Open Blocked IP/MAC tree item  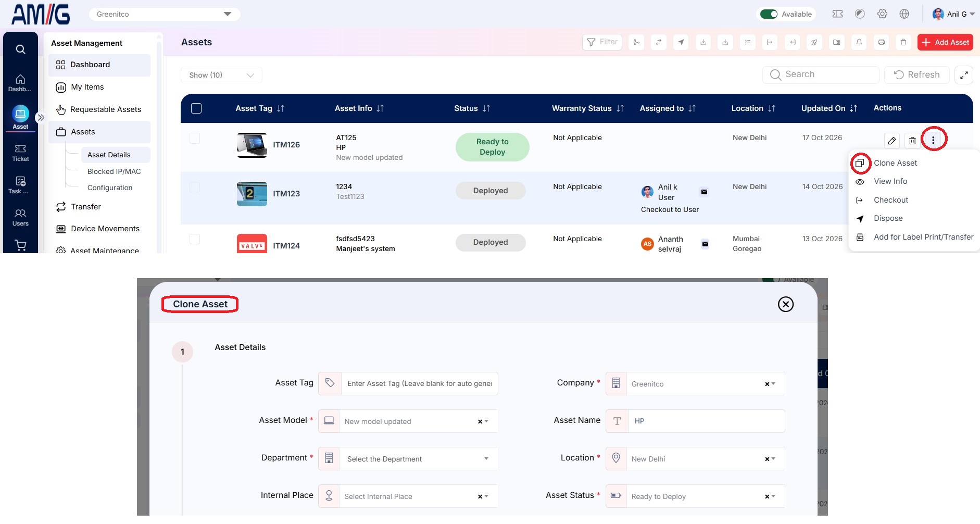click(x=114, y=171)
